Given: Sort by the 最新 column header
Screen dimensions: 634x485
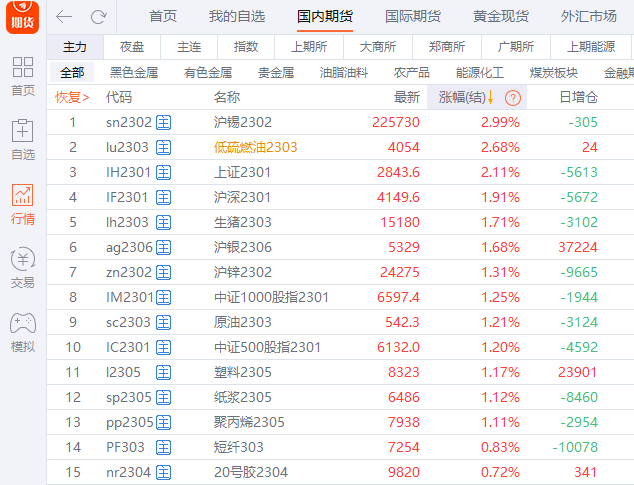Looking at the screenshot, I should pyautogui.click(x=406, y=97).
